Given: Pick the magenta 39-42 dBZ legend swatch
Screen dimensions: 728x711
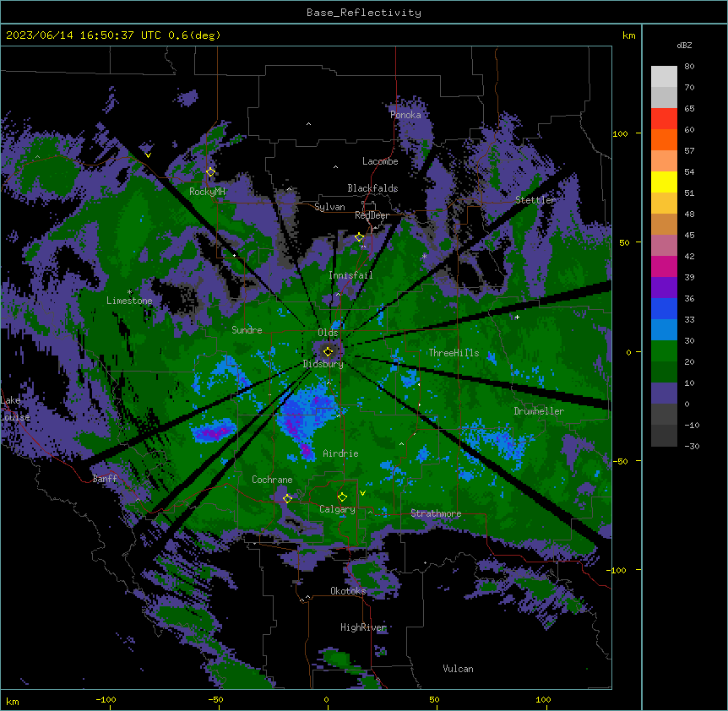Looking at the screenshot, I should pyautogui.click(x=664, y=266).
